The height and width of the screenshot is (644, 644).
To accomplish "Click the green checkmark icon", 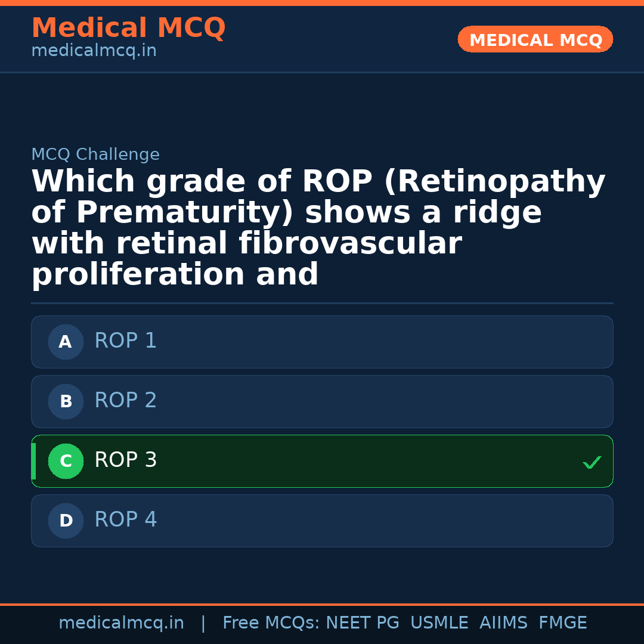I will coord(592,462).
